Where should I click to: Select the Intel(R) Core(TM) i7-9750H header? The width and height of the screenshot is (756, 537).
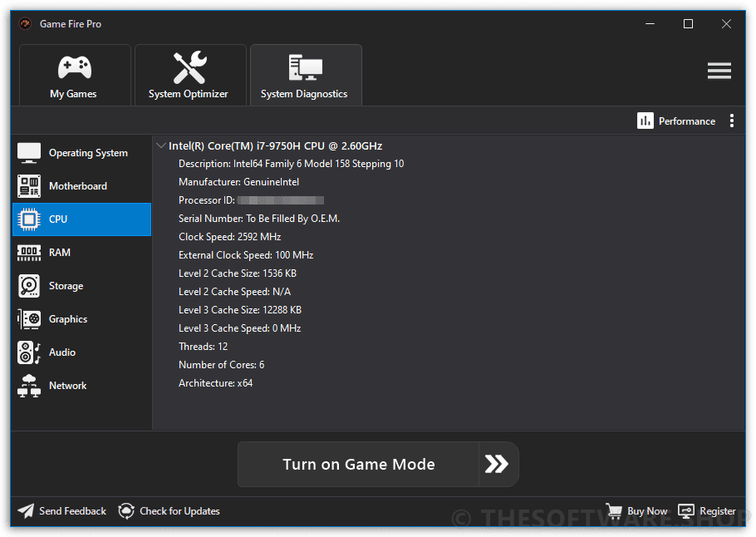click(x=275, y=145)
